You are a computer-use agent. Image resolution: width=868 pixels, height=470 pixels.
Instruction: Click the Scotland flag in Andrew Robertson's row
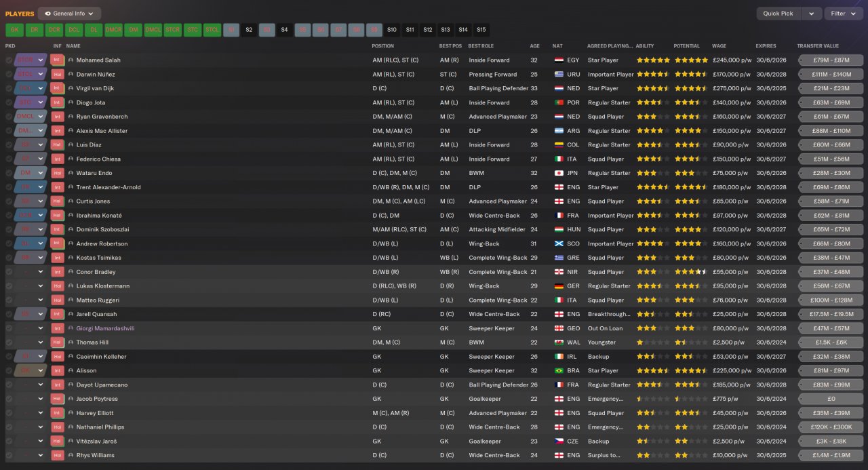(559, 243)
